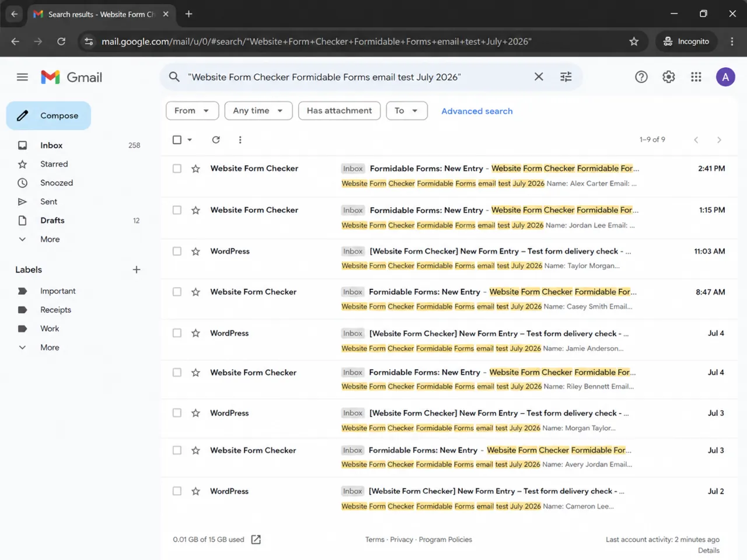Open a new browser tab
Viewport: 747px width, 560px height.
pos(189,14)
